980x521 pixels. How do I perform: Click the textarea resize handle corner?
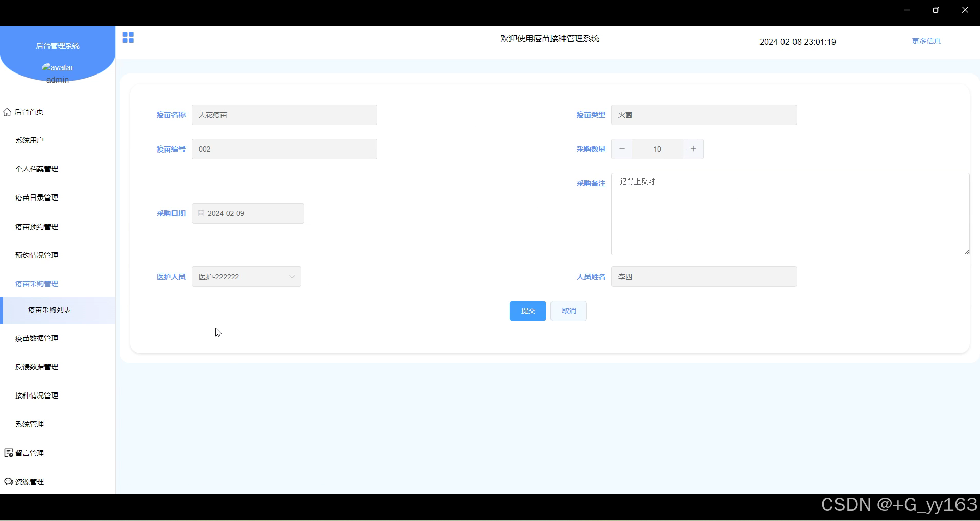[x=966, y=252]
